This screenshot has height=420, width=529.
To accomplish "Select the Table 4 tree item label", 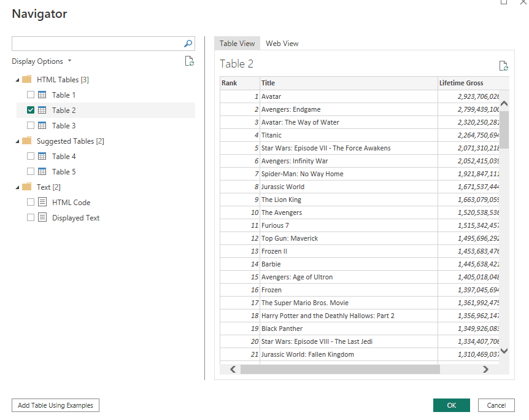I will tap(64, 157).
